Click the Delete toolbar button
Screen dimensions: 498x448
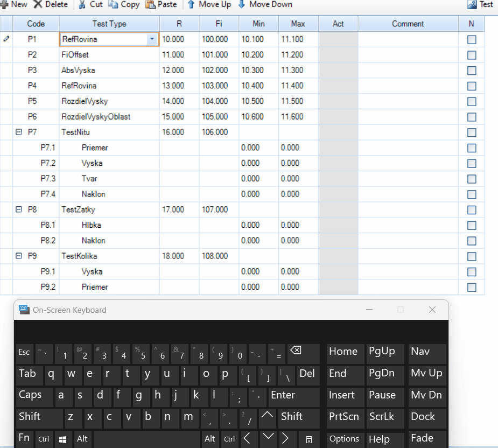51,4
